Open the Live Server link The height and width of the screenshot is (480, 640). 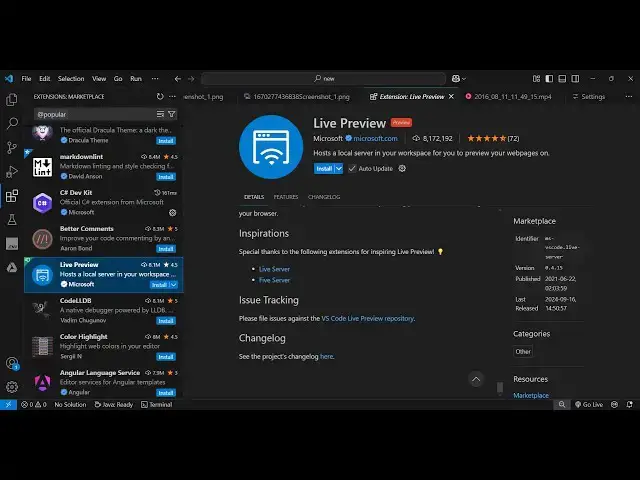tap(274, 269)
